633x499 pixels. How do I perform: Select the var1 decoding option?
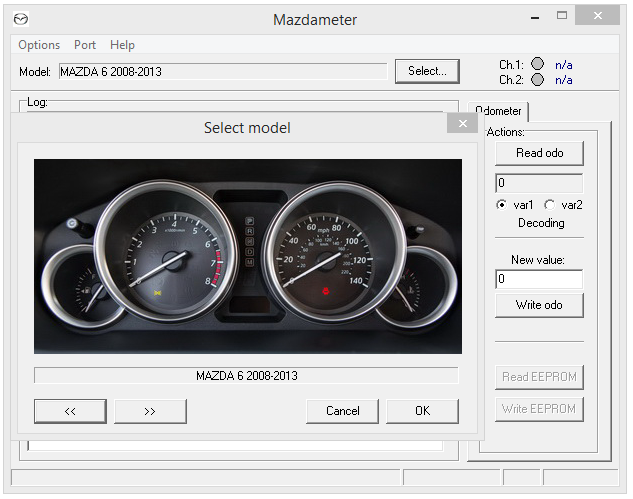point(502,205)
